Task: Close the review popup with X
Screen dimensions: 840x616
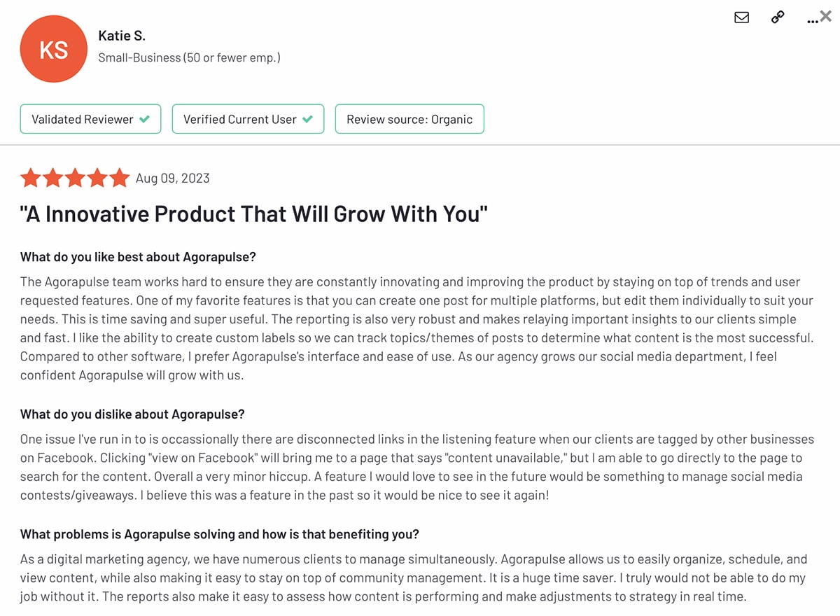Action: pos(826,16)
